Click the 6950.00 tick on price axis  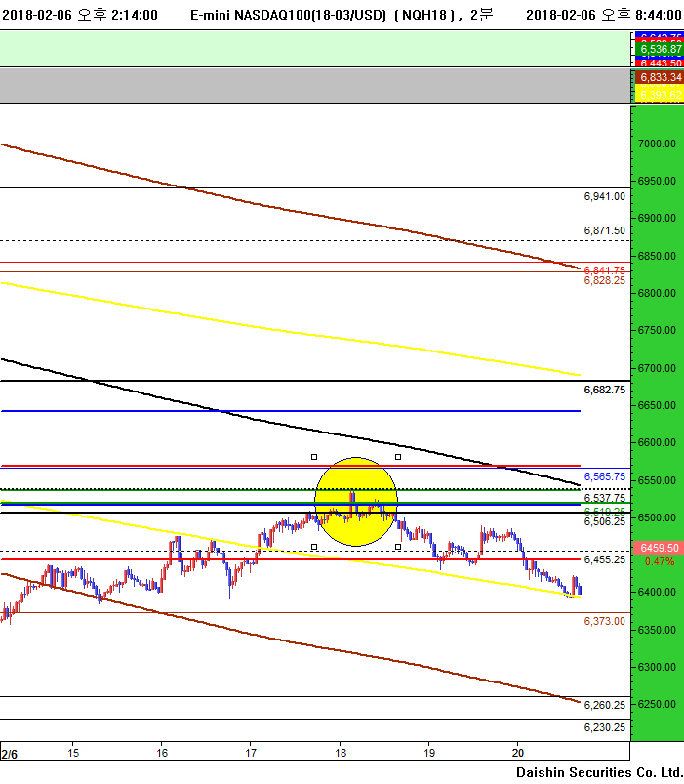657,181
